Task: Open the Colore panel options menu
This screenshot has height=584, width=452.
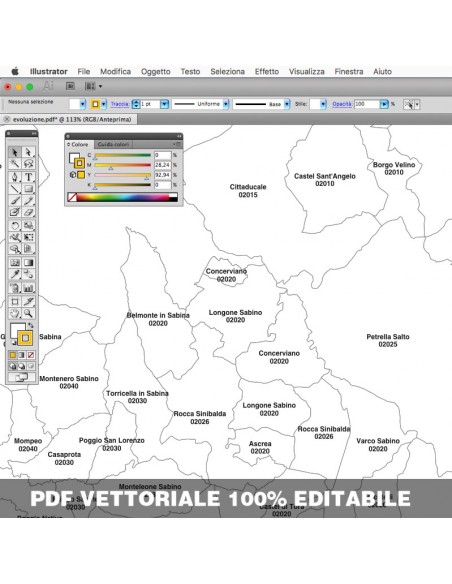Action: click(177, 144)
